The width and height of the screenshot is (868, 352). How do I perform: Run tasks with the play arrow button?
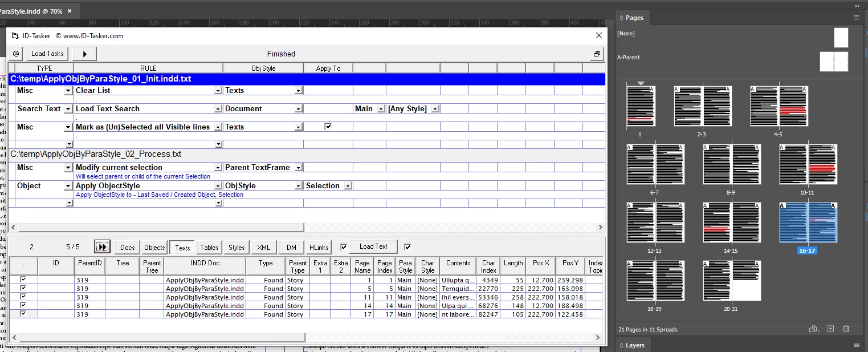coord(84,54)
